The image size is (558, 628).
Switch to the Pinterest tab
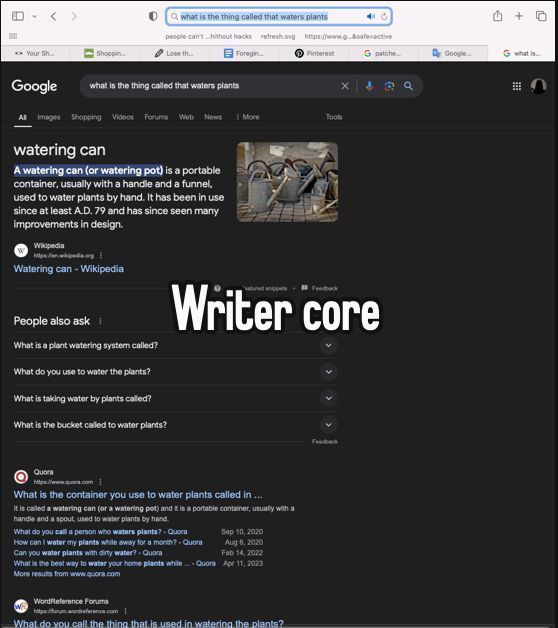click(314, 53)
